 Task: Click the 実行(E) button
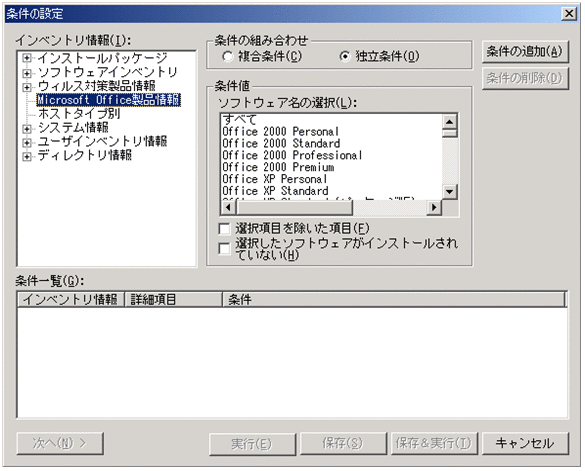[x=253, y=444]
